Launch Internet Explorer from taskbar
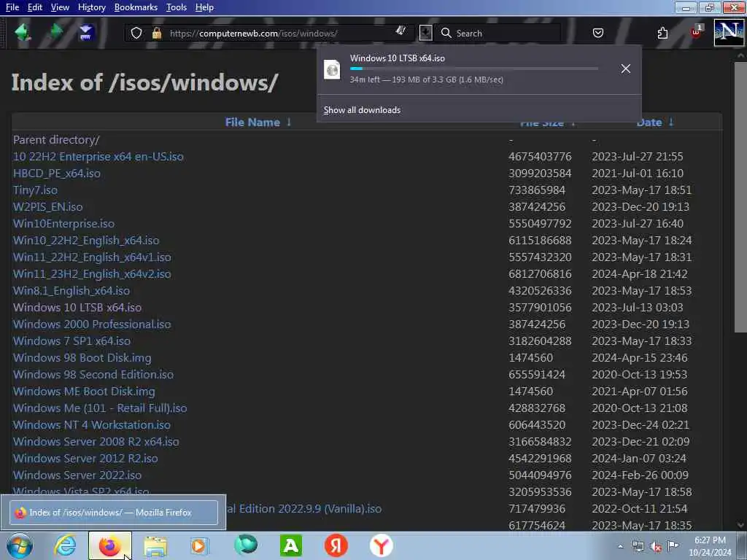The image size is (747, 560). (64, 545)
